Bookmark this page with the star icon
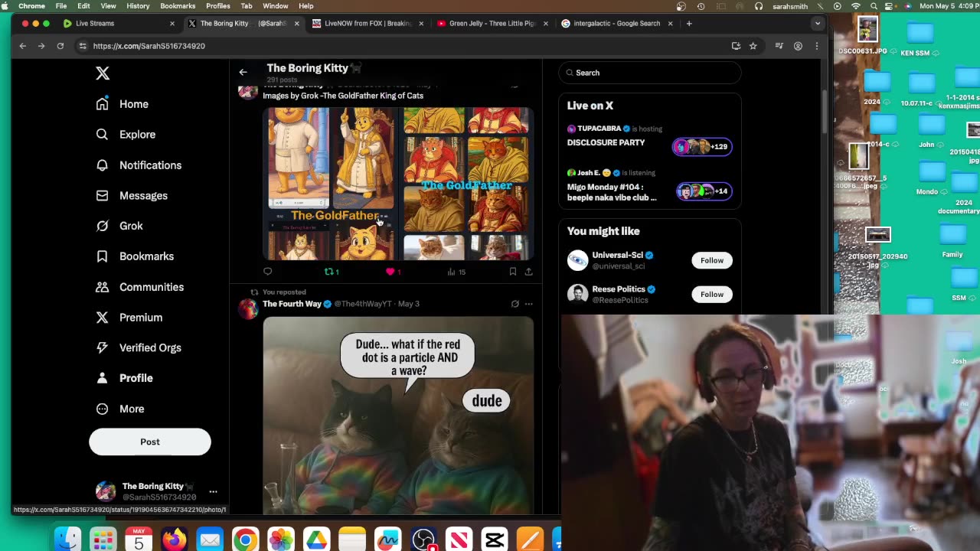The image size is (980, 551). click(x=753, y=46)
